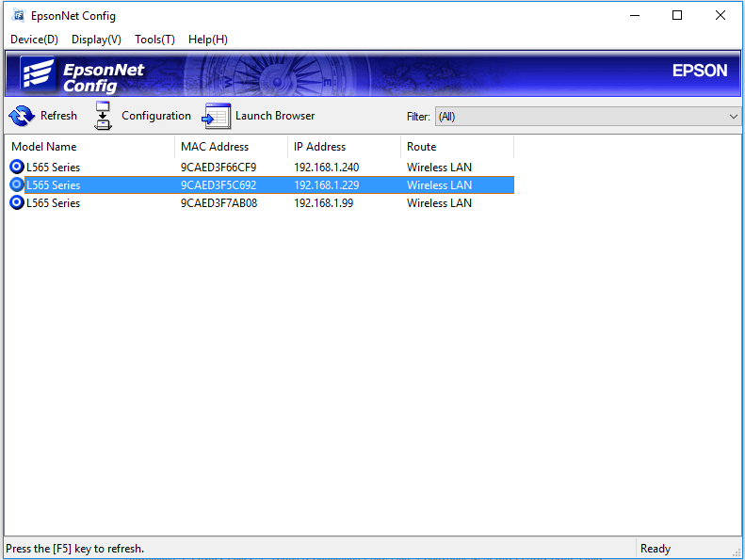The image size is (745, 560).
Task: Click device icon for 192.168.1.229 printer
Action: pyautogui.click(x=17, y=184)
